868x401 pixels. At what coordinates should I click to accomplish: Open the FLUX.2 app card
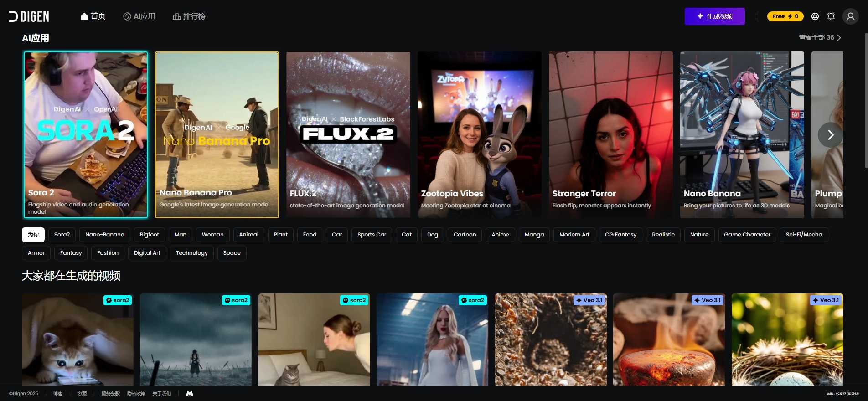(348, 134)
